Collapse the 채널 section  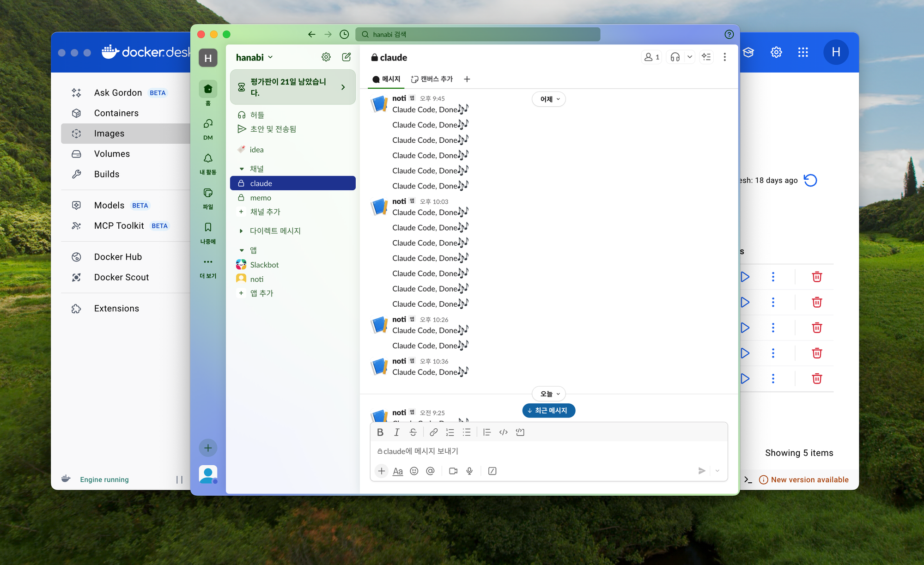pos(242,169)
